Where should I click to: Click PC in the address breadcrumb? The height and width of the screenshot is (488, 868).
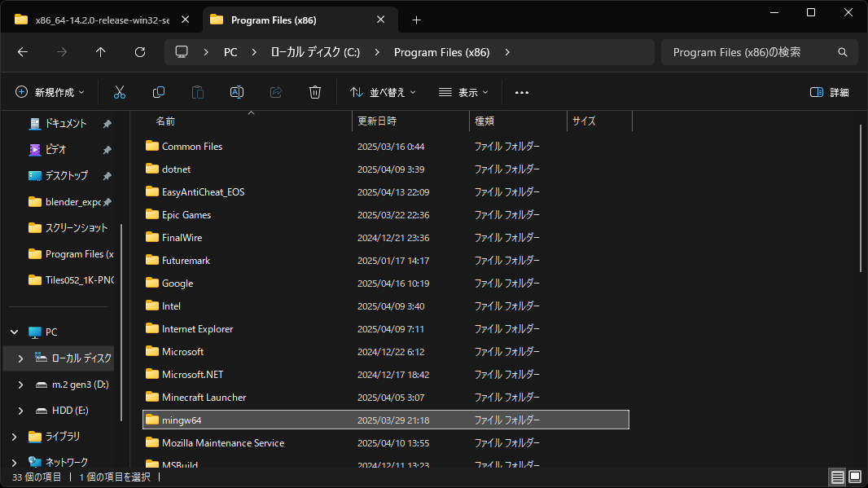point(230,52)
